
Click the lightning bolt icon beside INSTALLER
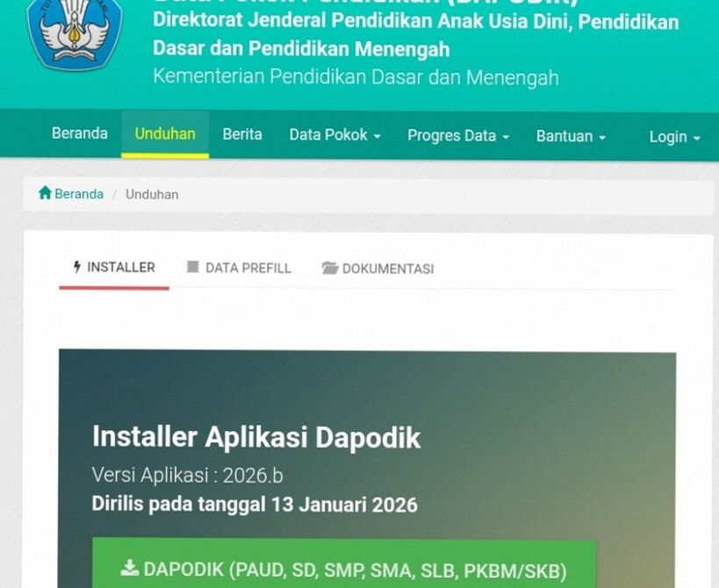(x=77, y=268)
